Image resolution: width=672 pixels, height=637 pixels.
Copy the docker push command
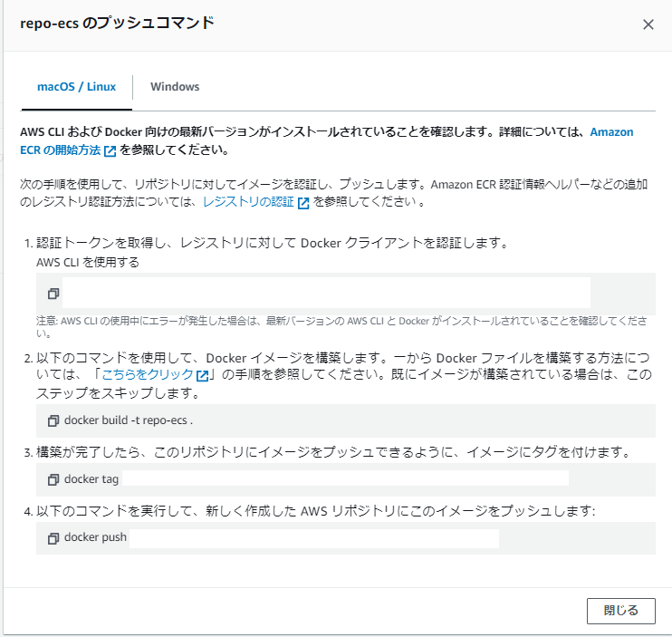[53, 538]
